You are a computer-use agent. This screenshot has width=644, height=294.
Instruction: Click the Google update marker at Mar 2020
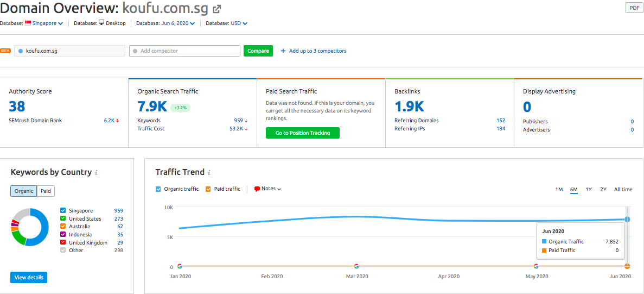point(356,266)
